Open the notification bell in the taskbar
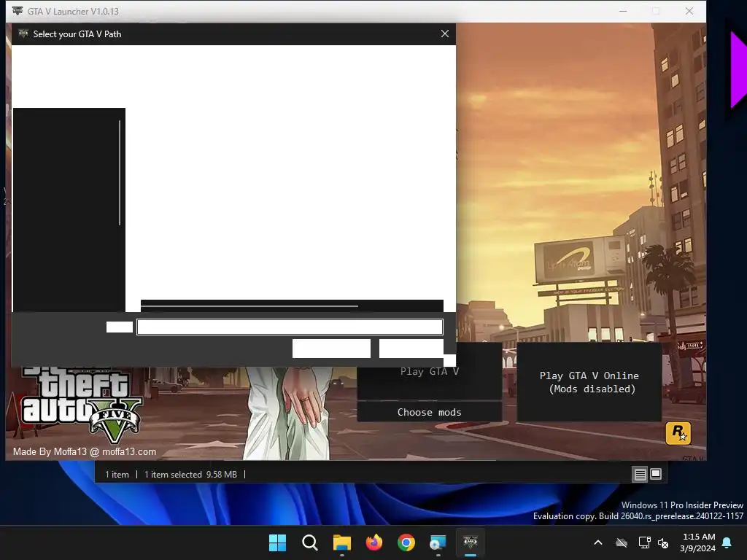 (727, 542)
